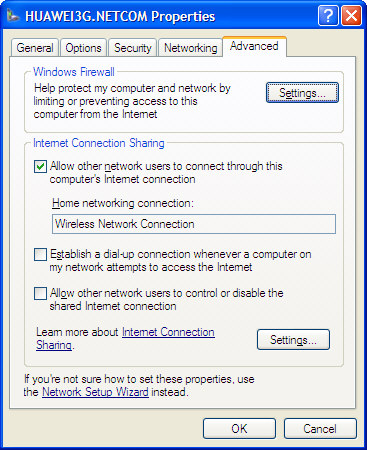Switch to the General tab
This screenshot has width=367, height=450.
pos(35,48)
